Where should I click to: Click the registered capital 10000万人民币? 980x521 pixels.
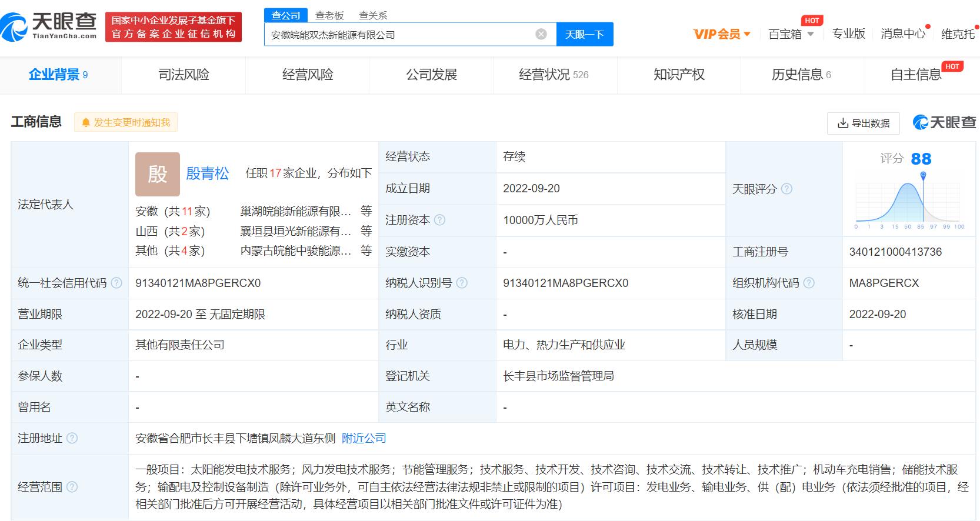[x=541, y=220]
